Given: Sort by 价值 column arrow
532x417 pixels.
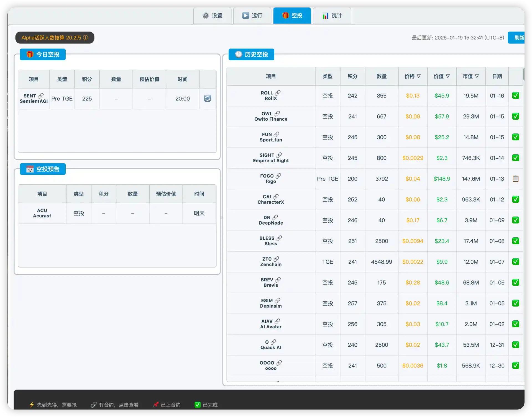Looking at the screenshot, I should (x=448, y=76).
